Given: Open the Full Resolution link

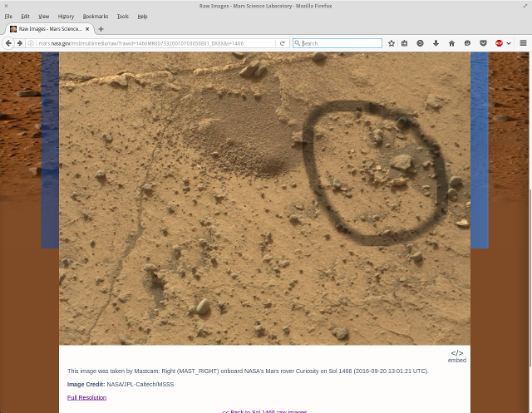Looking at the screenshot, I should [86, 397].
